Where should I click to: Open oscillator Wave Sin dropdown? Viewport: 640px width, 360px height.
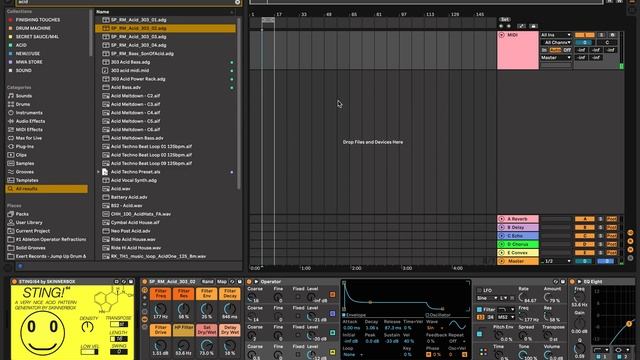tap(435, 328)
